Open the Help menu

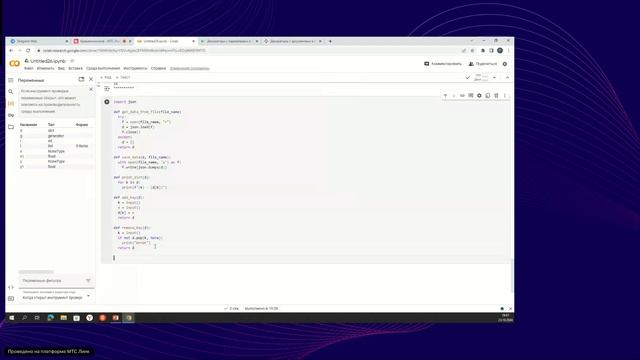click(158, 69)
